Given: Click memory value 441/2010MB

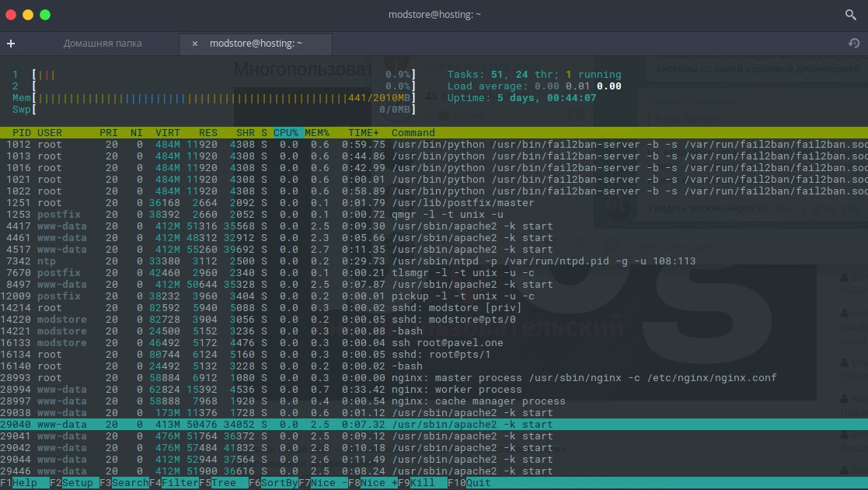Looking at the screenshot, I should tap(380, 98).
